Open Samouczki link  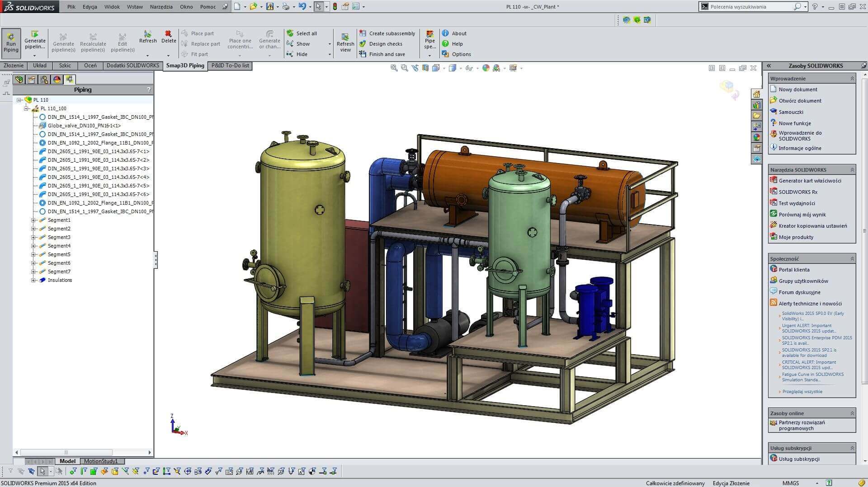coord(791,112)
